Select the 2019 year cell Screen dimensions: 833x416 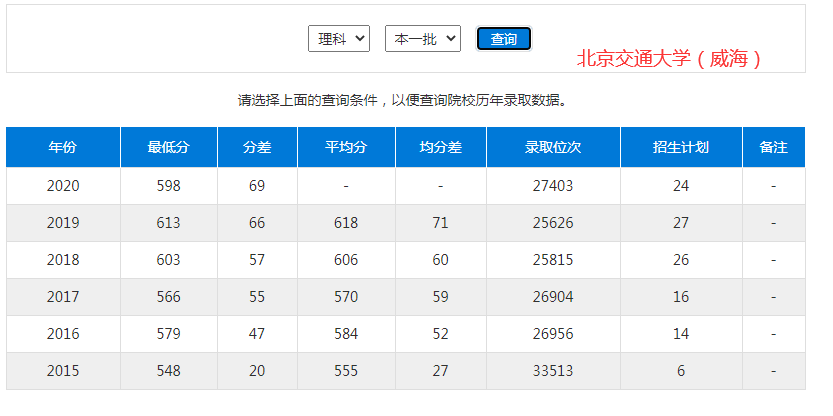point(63,223)
